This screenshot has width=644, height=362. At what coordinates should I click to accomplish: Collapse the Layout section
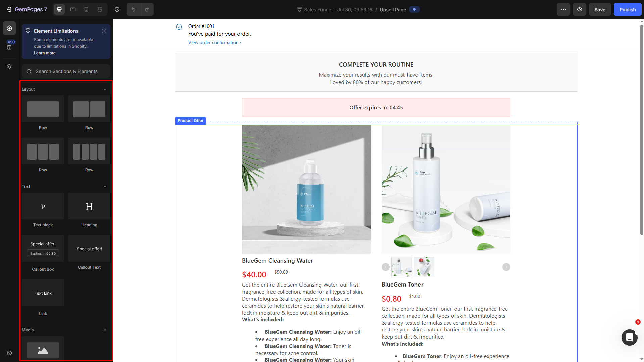[105, 89]
